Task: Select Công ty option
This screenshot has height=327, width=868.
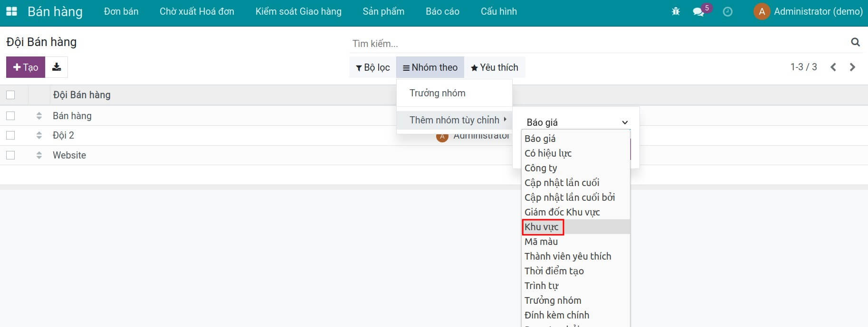Action: coord(576,168)
